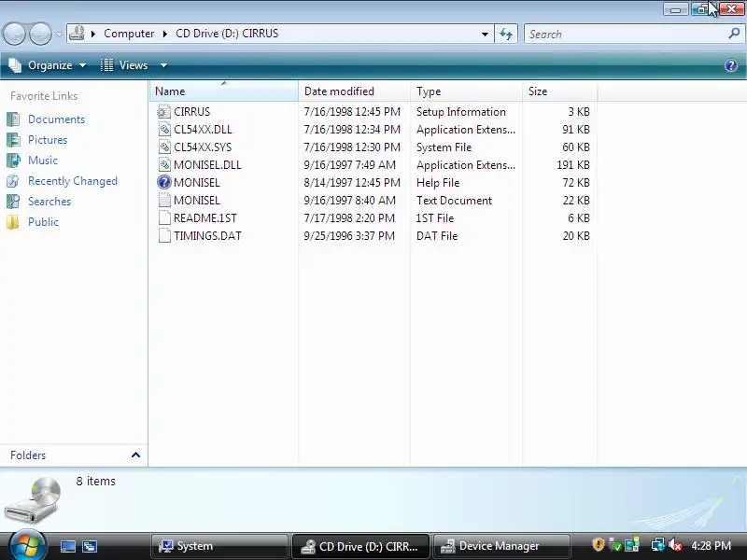Click the Setup Information type cell
This screenshot has width=747, height=560.
tap(461, 112)
